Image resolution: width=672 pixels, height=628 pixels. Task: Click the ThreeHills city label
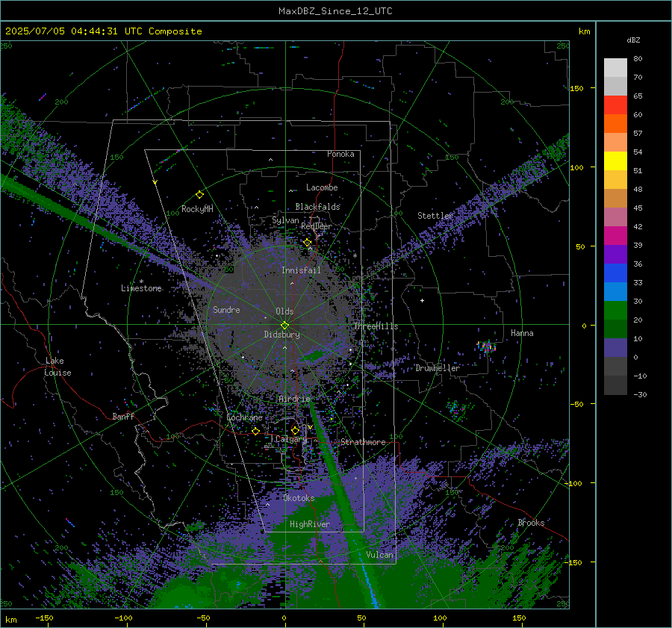(376, 326)
